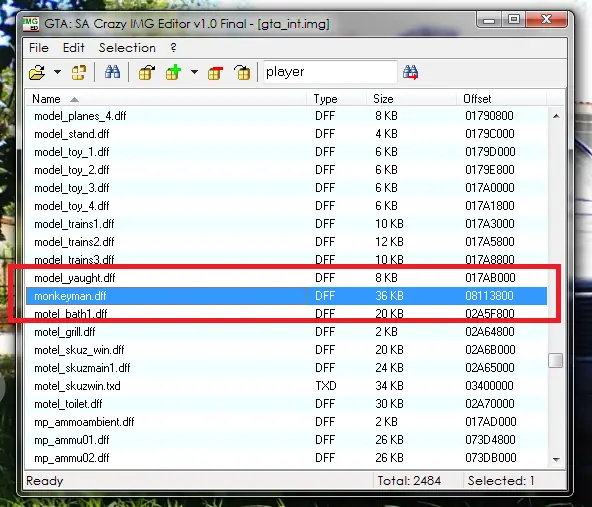Sort list by Name column header
This screenshot has width=592, height=507.
[166, 99]
